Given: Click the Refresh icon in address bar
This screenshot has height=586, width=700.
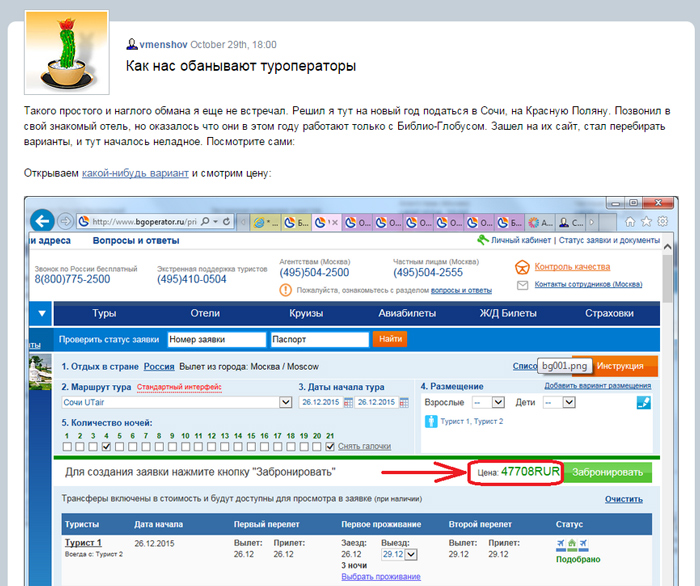Looking at the screenshot, I should click(227, 221).
